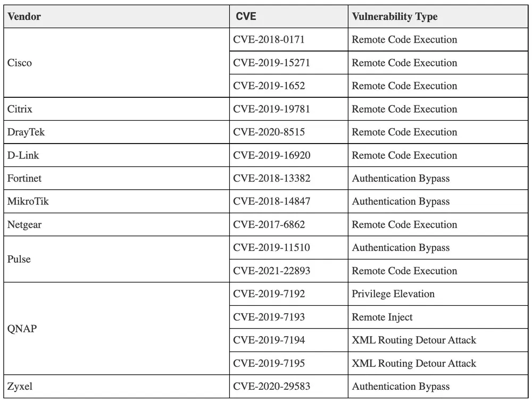Select the CVE-2020-29583 Zyxel entry
Image resolution: width=532 pixels, height=402 pixels.
271,387
